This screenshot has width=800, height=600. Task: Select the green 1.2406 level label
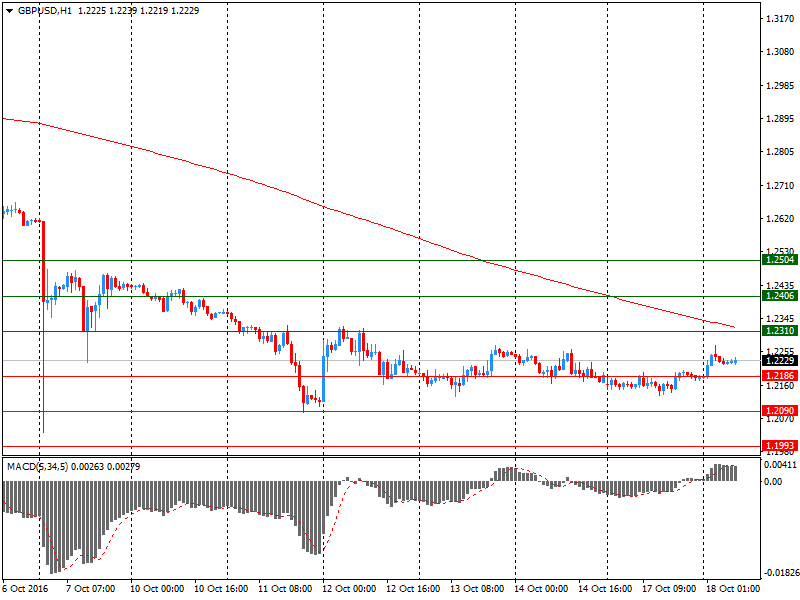(x=780, y=296)
